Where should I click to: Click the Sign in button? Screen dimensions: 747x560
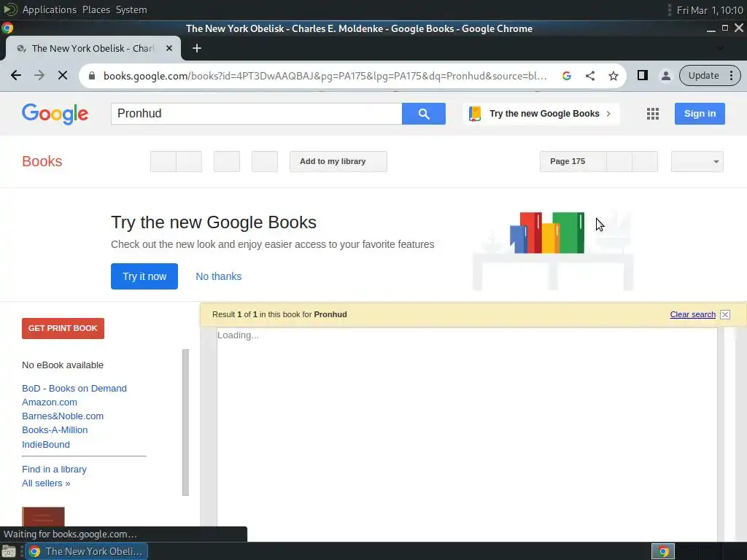700,114
